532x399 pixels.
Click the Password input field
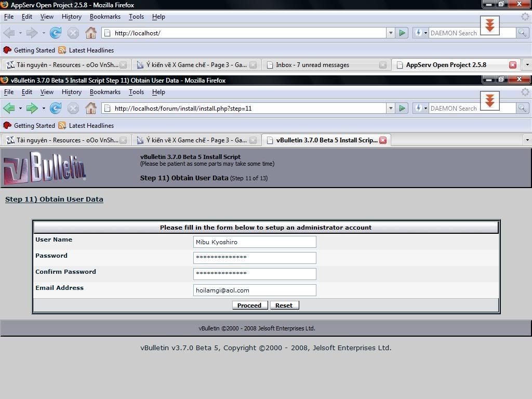(255, 258)
